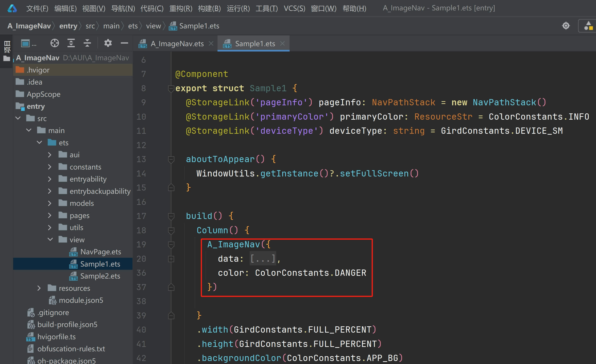Click the locate target icon in project toolbar
Screen dimensions: 596x364
coord(54,43)
